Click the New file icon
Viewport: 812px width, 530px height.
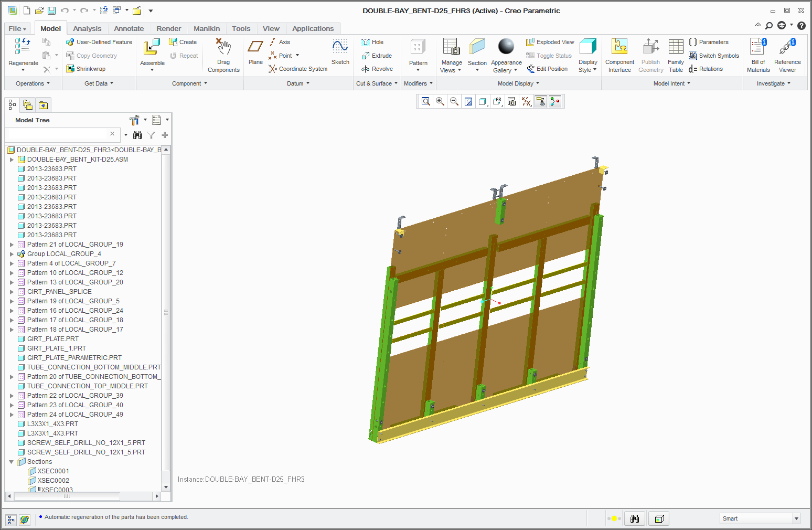click(x=27, y=10)
